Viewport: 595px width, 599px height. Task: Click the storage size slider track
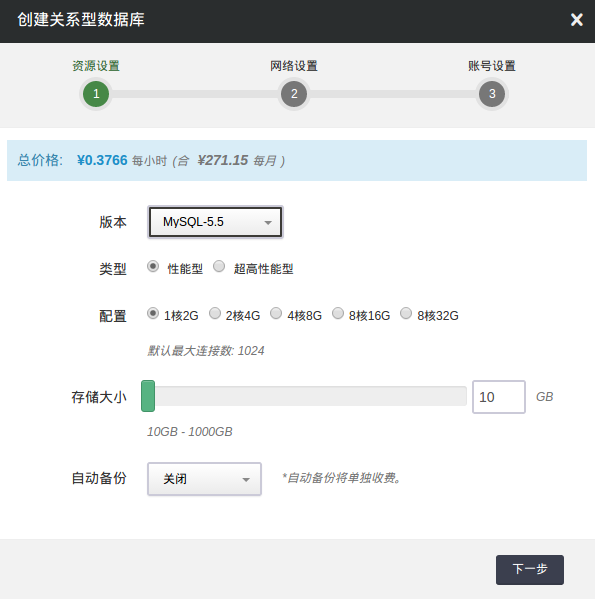coord(304,396)
